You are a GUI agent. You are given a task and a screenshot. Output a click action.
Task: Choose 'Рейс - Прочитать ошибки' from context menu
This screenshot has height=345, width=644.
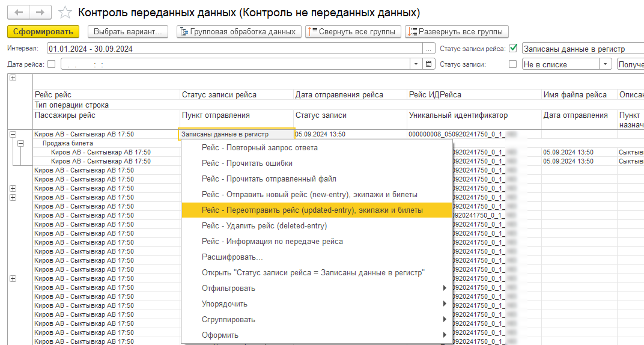247,163
